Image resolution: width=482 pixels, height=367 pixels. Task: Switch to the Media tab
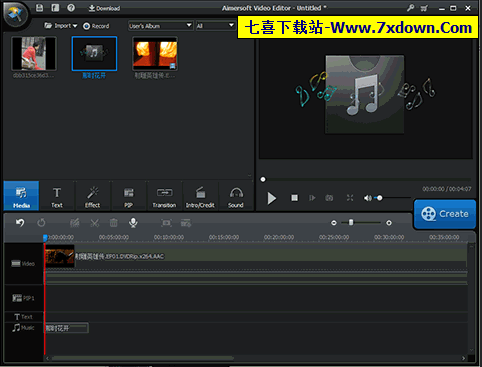pos(21,196)
